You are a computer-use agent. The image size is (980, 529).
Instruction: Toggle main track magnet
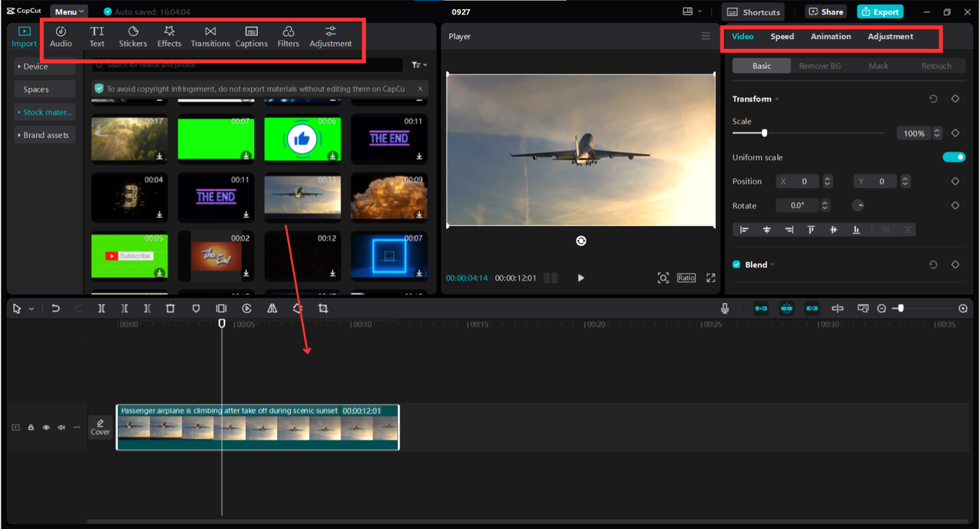761,309
